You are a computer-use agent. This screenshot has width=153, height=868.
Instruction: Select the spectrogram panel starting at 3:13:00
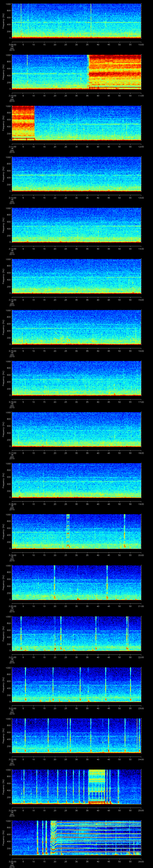76,225
